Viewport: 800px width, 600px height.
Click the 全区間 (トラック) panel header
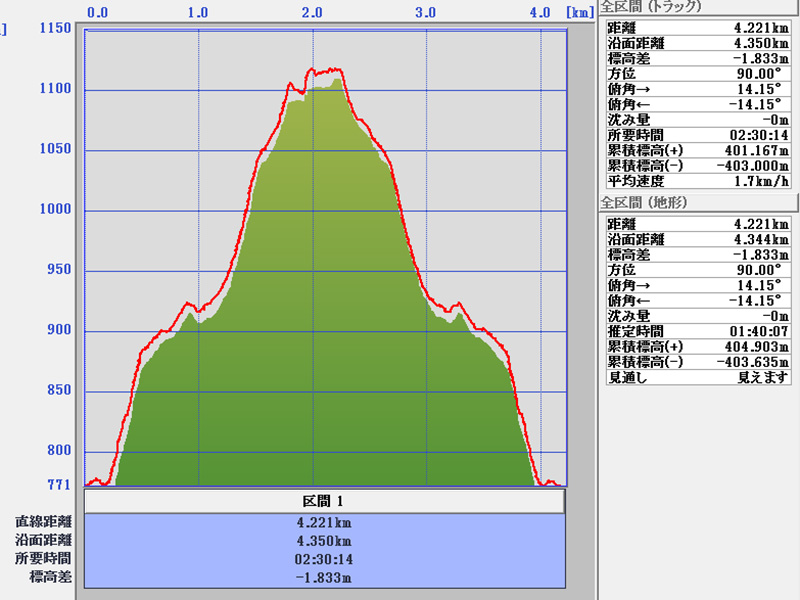click(x=651, y=7)
